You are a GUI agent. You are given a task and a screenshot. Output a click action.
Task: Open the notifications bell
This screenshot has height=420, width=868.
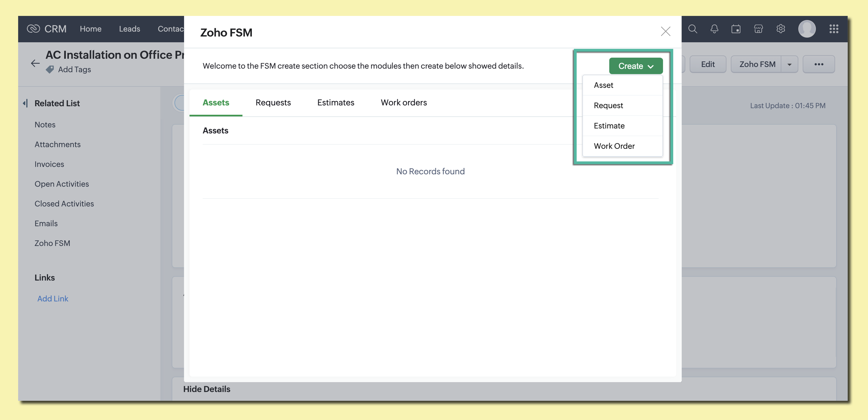tap(714, 29)
